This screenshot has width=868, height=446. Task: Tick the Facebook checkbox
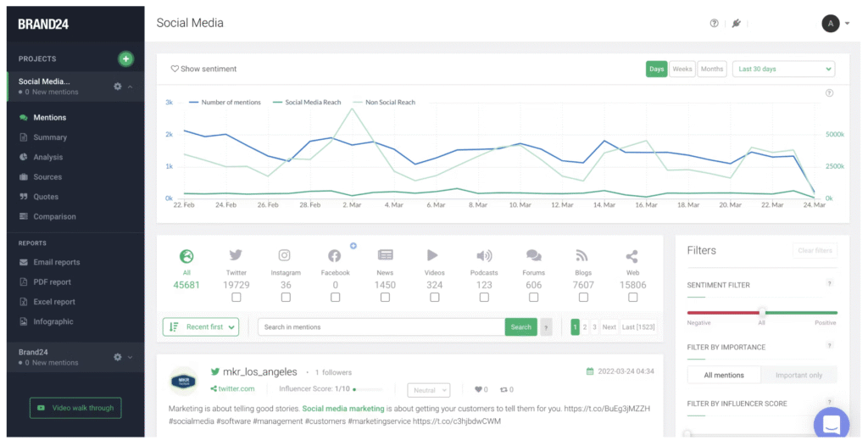coord(336,298)
